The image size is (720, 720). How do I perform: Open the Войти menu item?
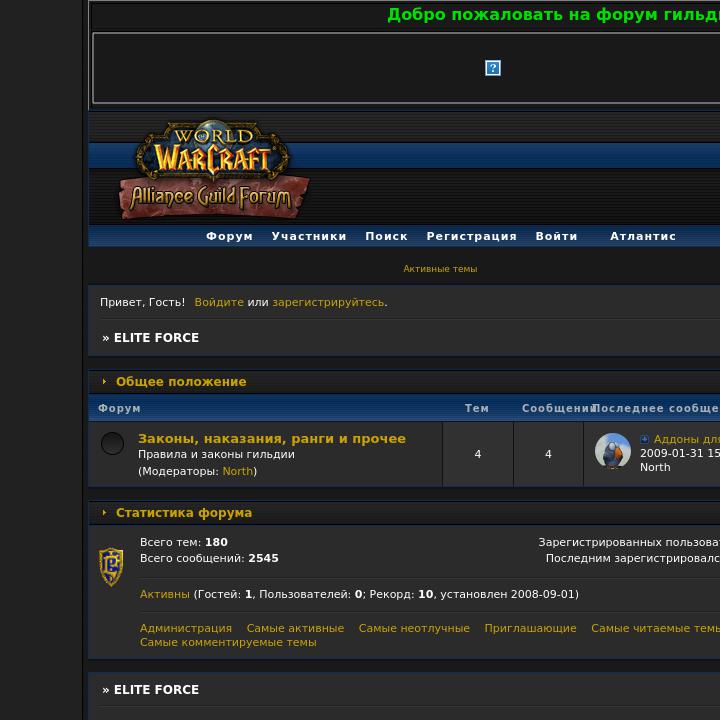tap(557, 236)
